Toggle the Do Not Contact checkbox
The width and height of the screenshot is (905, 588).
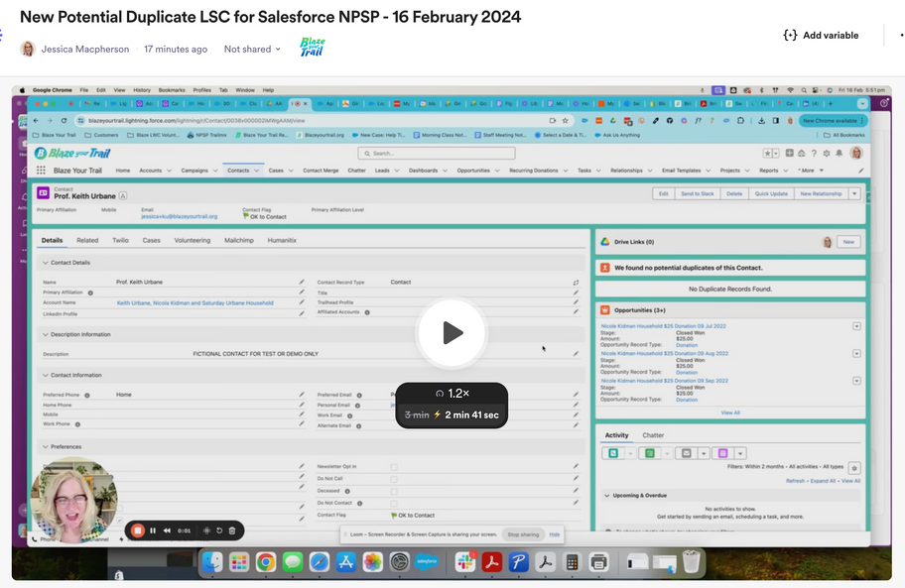point(394,504)
